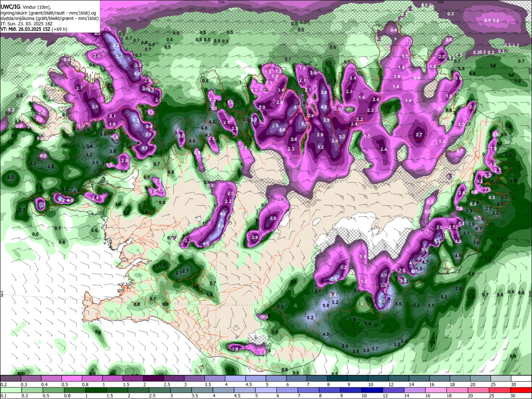The height and width of the screenshot is (399, 532).
Task: Select the 'rigning/skúrir' legend description line
Action: point(49,13)
